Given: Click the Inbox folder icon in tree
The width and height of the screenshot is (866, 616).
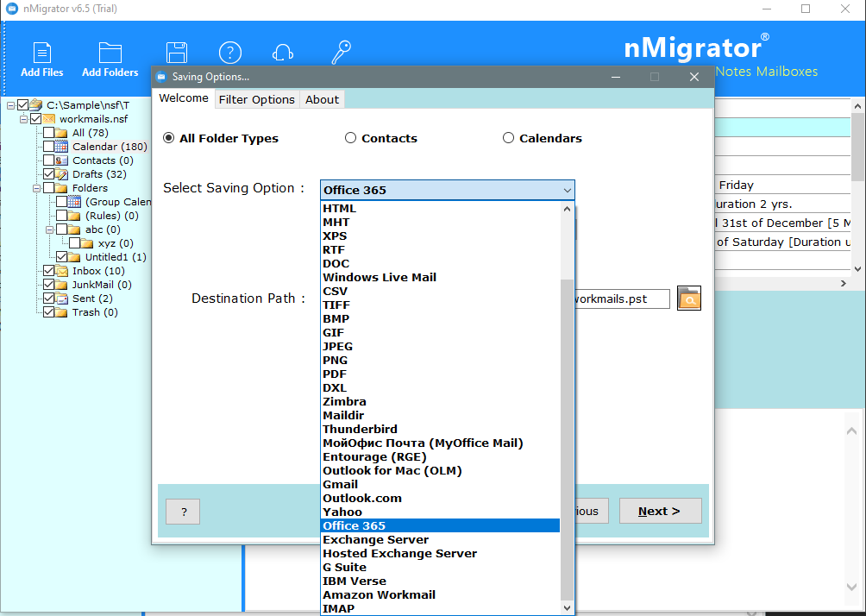Looking at the screenshot, I should click(x=61, y=271).
